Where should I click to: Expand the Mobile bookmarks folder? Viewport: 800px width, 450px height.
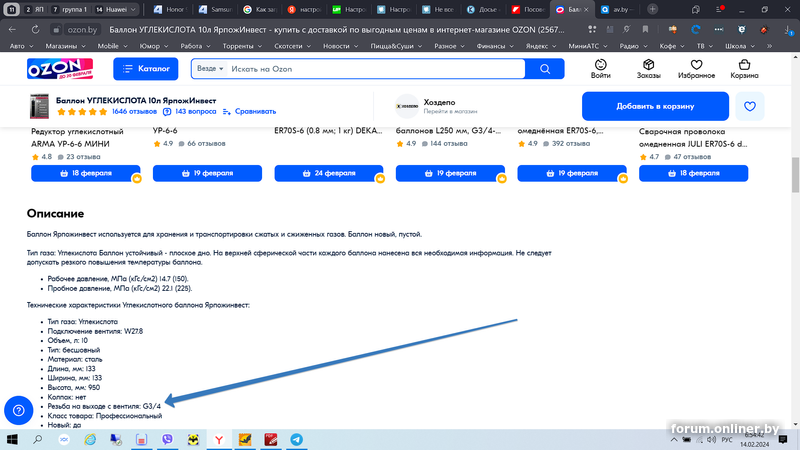(x=113, y=46)
